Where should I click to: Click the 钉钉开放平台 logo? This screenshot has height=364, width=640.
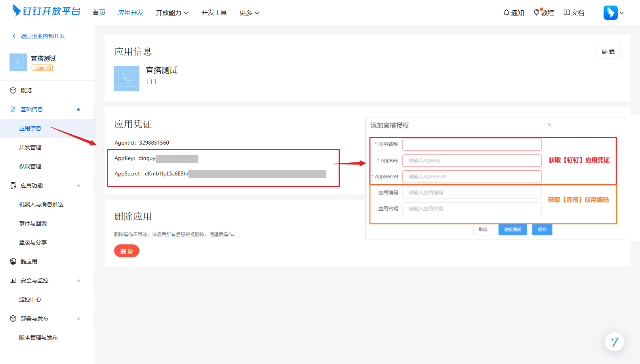tap(46, 11)
